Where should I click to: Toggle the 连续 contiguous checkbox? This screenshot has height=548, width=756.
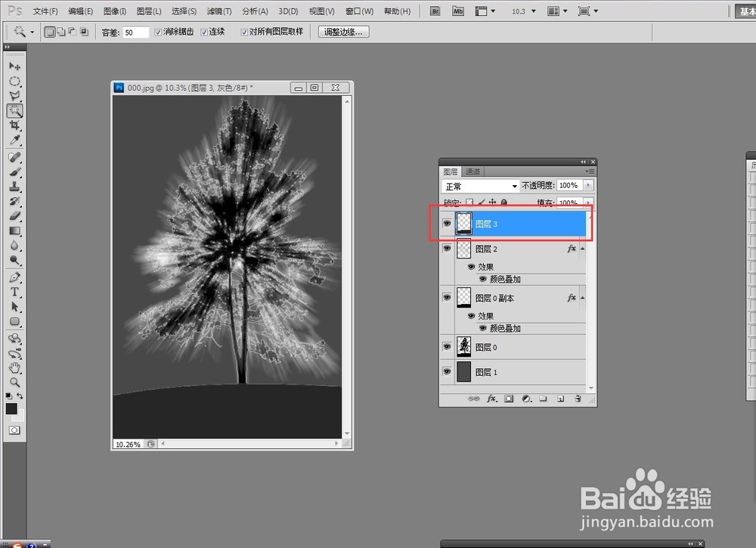click(x=204, y=32)
